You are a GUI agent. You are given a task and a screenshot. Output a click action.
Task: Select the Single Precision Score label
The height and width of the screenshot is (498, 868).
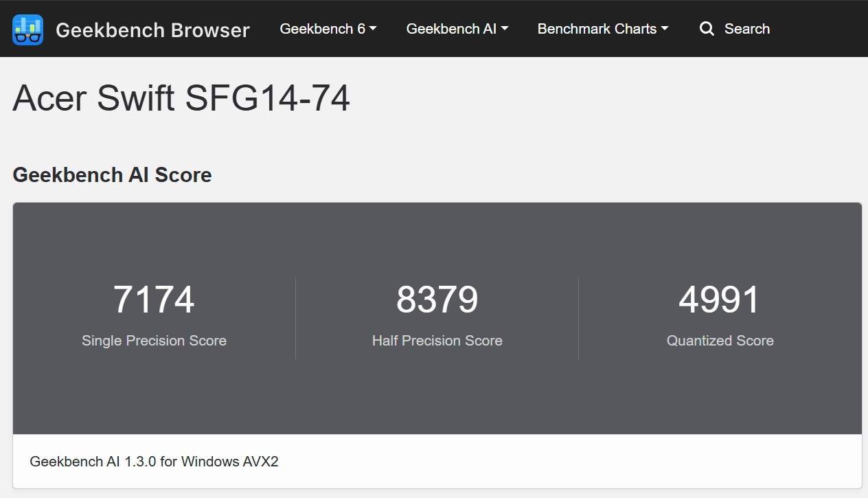coord(154,341)
